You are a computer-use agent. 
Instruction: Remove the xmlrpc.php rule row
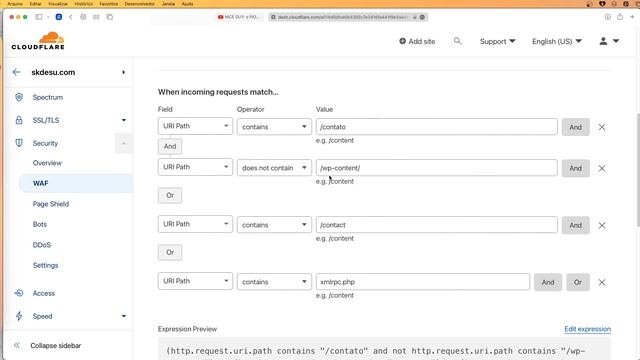[x=602, y=282]
